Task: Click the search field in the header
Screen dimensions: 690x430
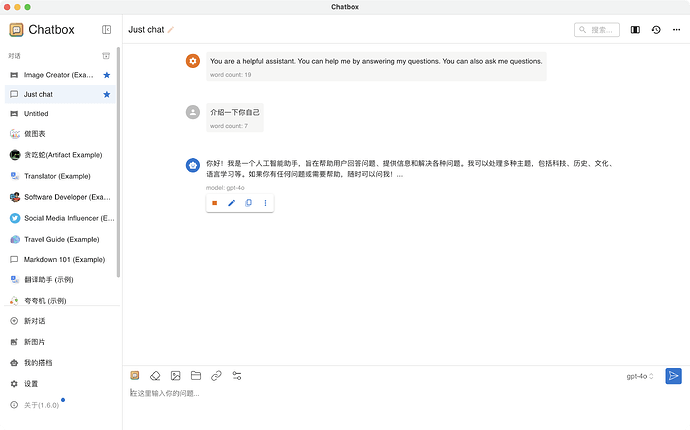Action: click(597, 30)
